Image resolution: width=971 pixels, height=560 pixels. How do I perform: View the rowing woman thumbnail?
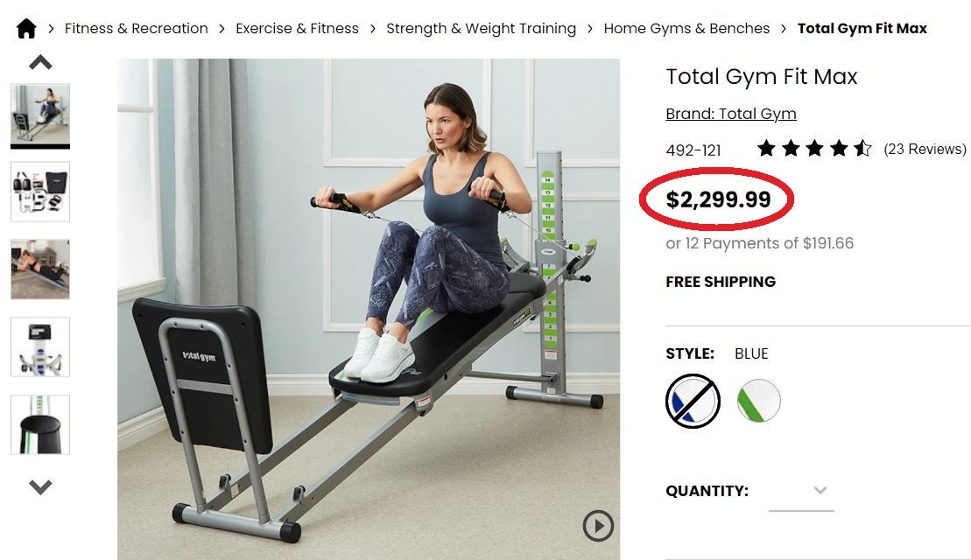(40, 114)
